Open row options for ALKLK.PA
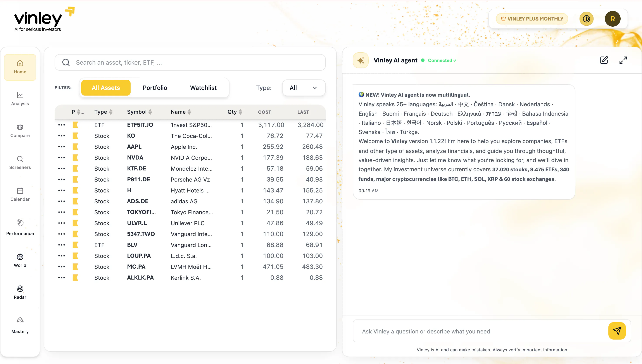This screenshot has height=364, width=642. point(61,278)
